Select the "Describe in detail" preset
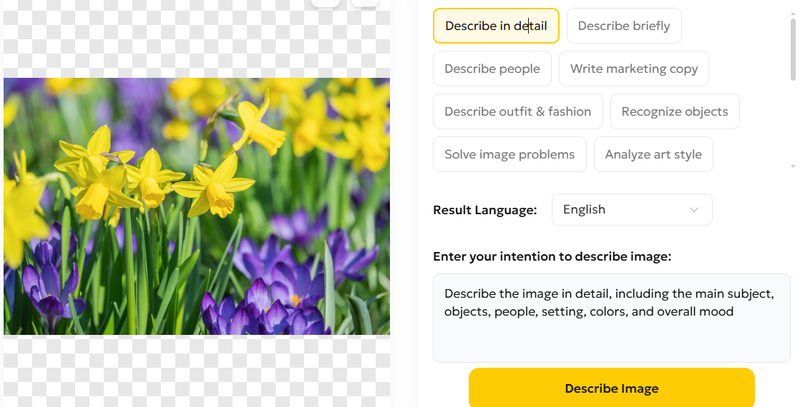 495,26
